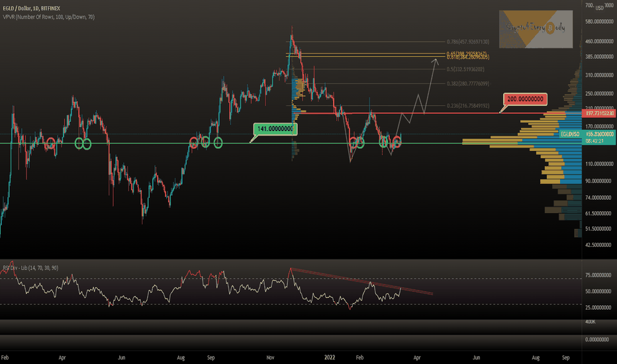Click 110.00000000 on the price axis
Viewport: 617px width, 364px height.
pyautogui.click(x=599, y=164)
